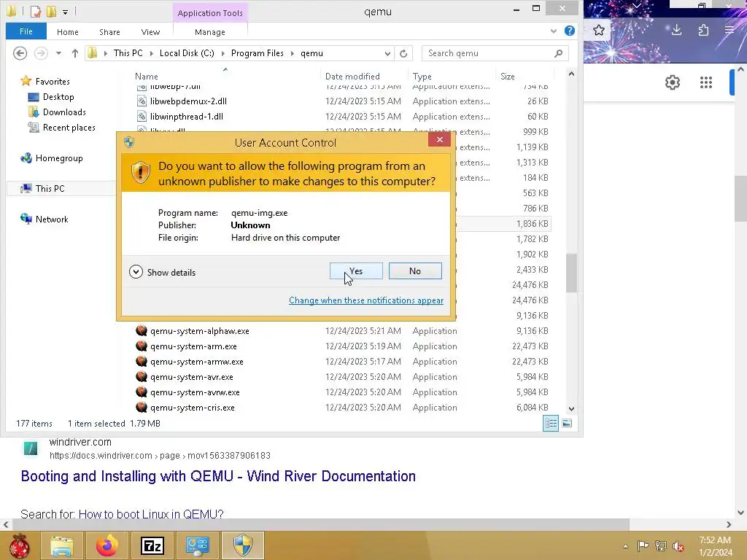Select libwinpthread-1.dll file
The height and width of the screenshot is (560, 747).
pos(186,116)
